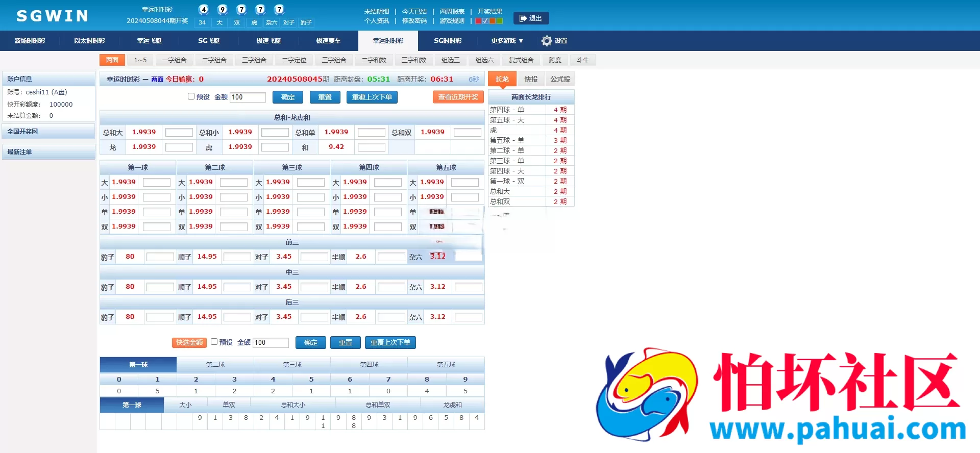
Task: Tick the bottom 预设 checkbox
Action: (x=214, y=342)
